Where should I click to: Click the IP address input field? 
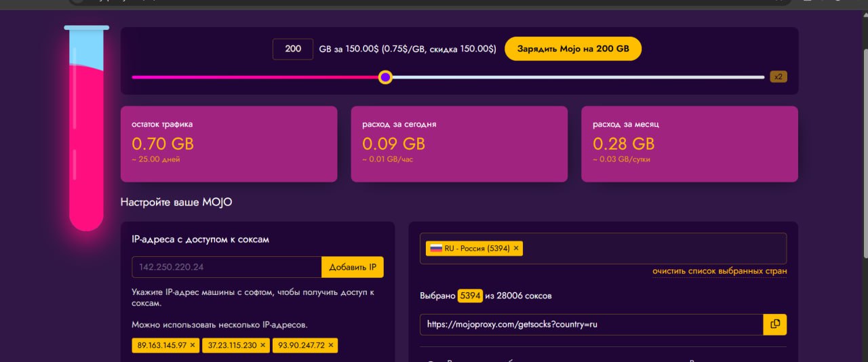[226, 267]
